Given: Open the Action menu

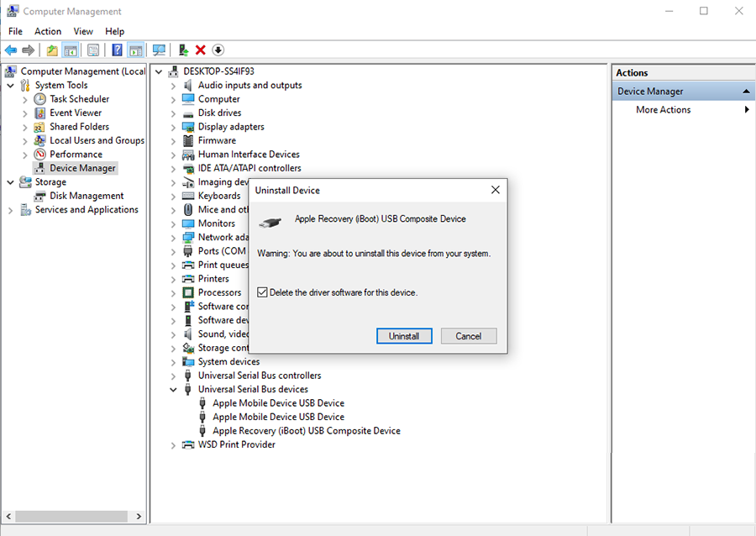Looking at the screenshot, I should (48, 31).
